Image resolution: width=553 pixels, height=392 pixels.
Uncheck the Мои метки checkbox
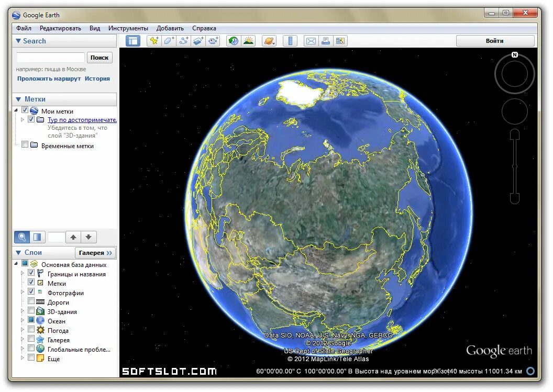click(x=25, y=110)
